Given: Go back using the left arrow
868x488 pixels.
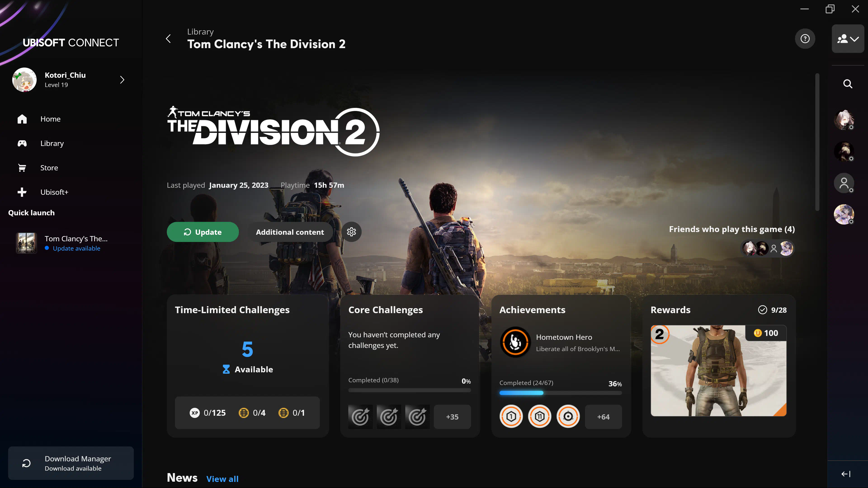Looking at the screenshot, I should pos(168,39).
